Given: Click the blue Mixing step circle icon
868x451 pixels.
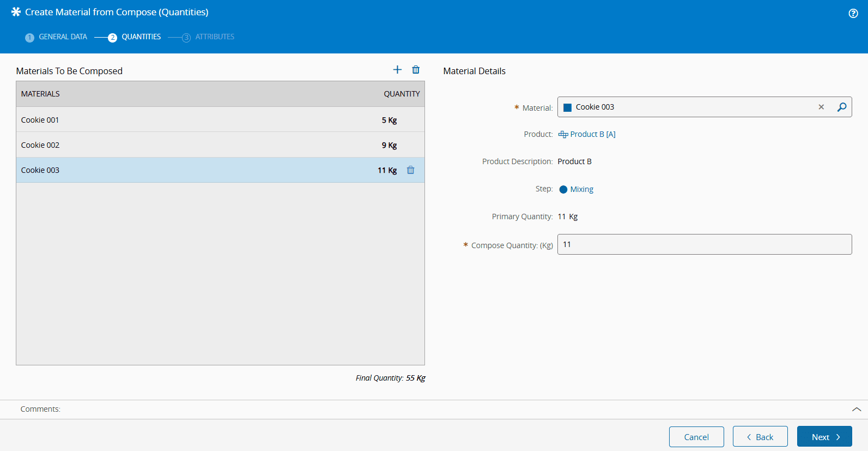Looking at the screenshot, I should point(563,189).
